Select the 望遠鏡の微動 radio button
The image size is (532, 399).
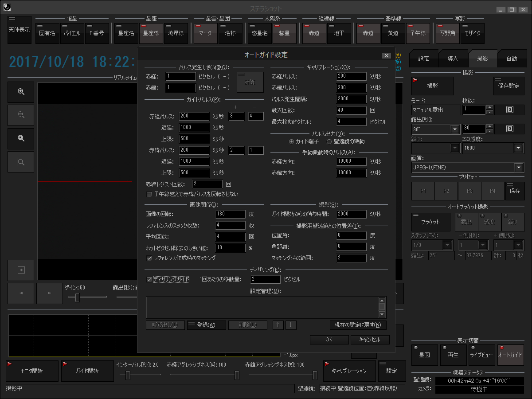329,141
